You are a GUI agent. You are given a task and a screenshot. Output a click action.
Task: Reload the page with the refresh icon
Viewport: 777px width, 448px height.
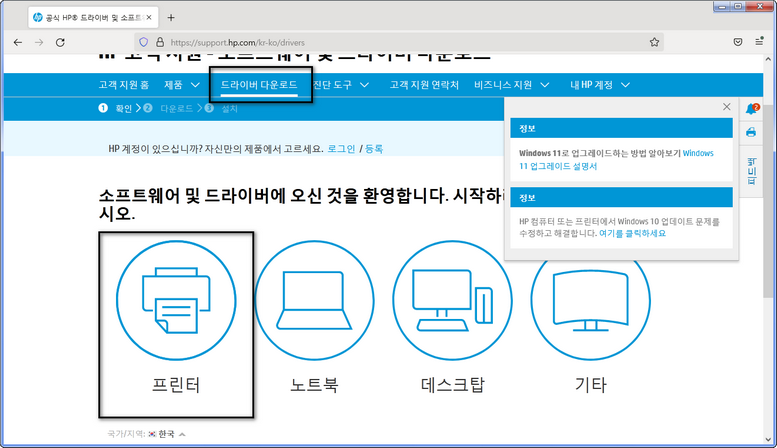60,43
